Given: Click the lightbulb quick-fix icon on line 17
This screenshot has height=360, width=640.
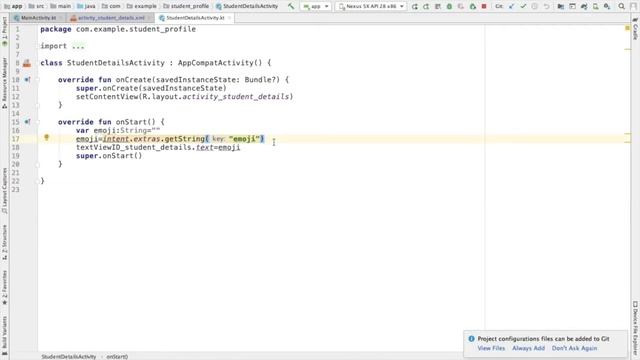Looking at the screenshot, I should pyautogui.click(x=47, y=138).
